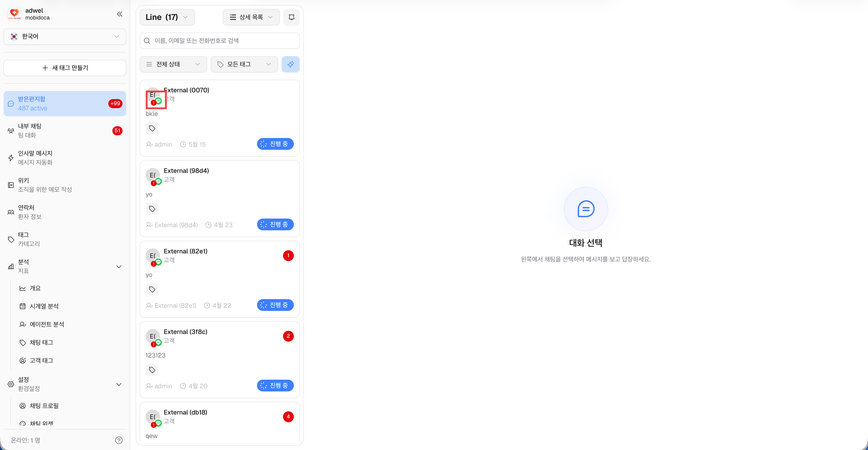Select the External (db18) conversation title

(x=185, y=412)
